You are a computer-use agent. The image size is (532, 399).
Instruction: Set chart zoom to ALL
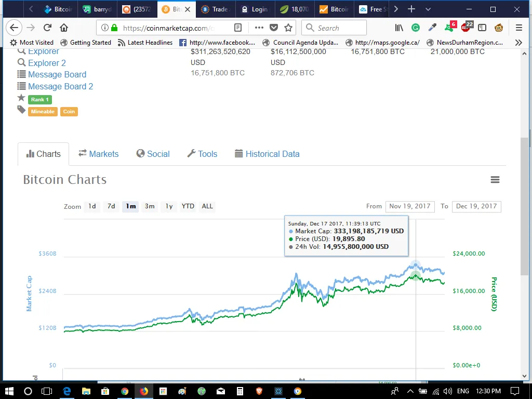[x=207, y=206]
